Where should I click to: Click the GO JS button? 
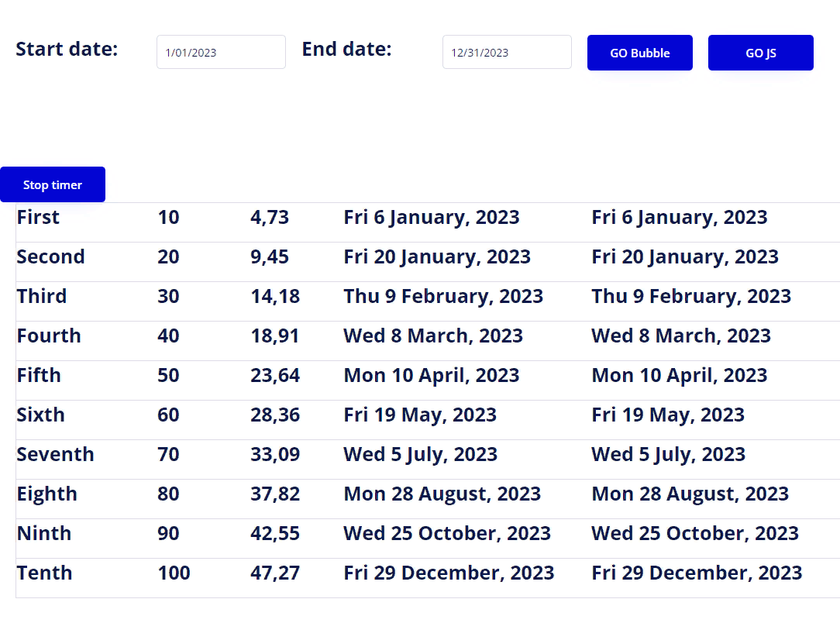point(761,53)
